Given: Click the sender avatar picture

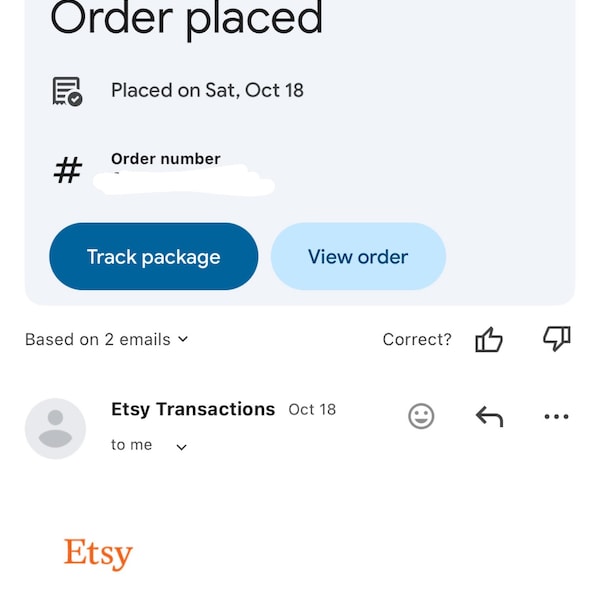Looking at the screenshot, I should [x=55, y=428].
